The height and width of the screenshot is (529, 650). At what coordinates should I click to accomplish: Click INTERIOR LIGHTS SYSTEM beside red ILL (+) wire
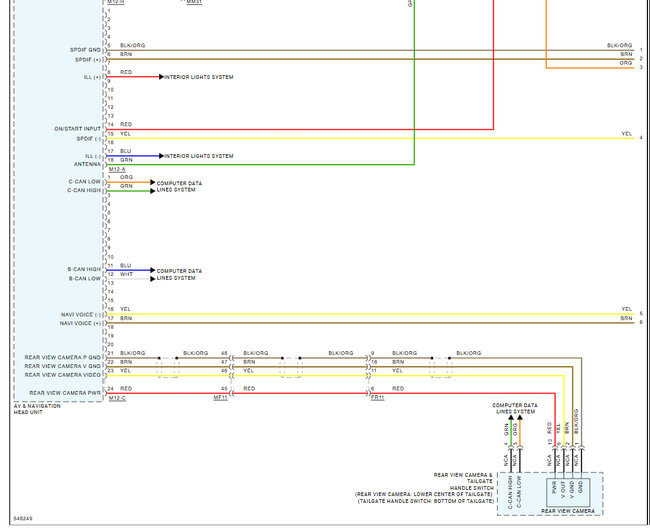click(x=199, y=77)
